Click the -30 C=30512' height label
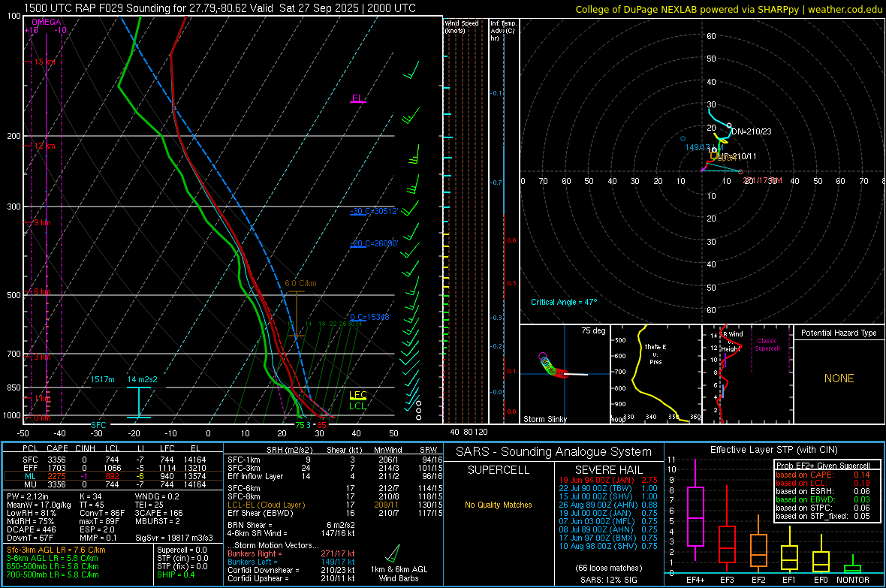Viewport: 886px width, 588px height. 374,212
